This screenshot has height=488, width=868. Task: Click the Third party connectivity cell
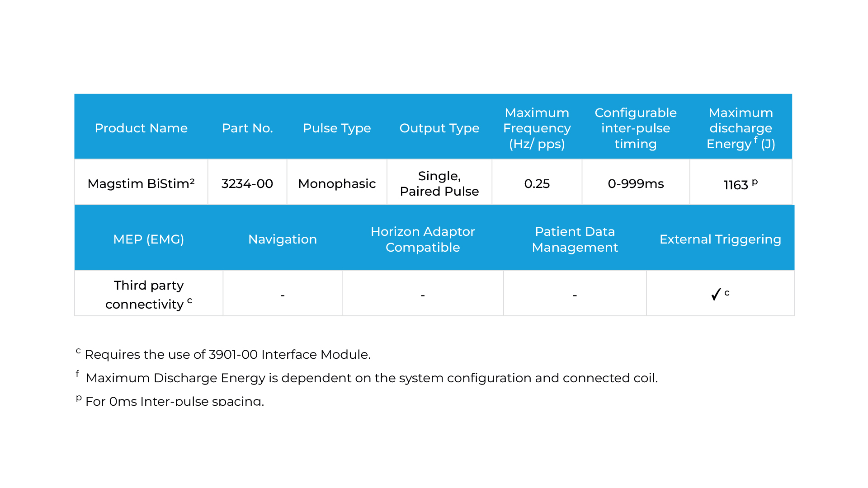(148, 295)
